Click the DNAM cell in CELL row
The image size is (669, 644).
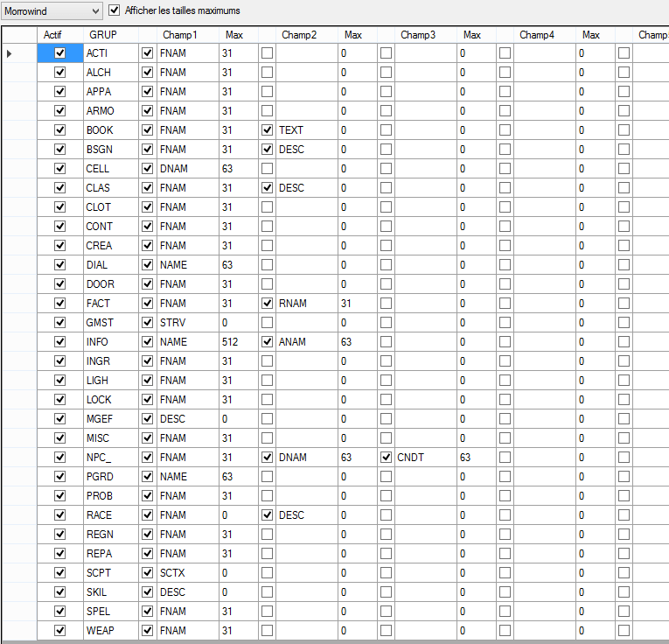coord(187,169)
